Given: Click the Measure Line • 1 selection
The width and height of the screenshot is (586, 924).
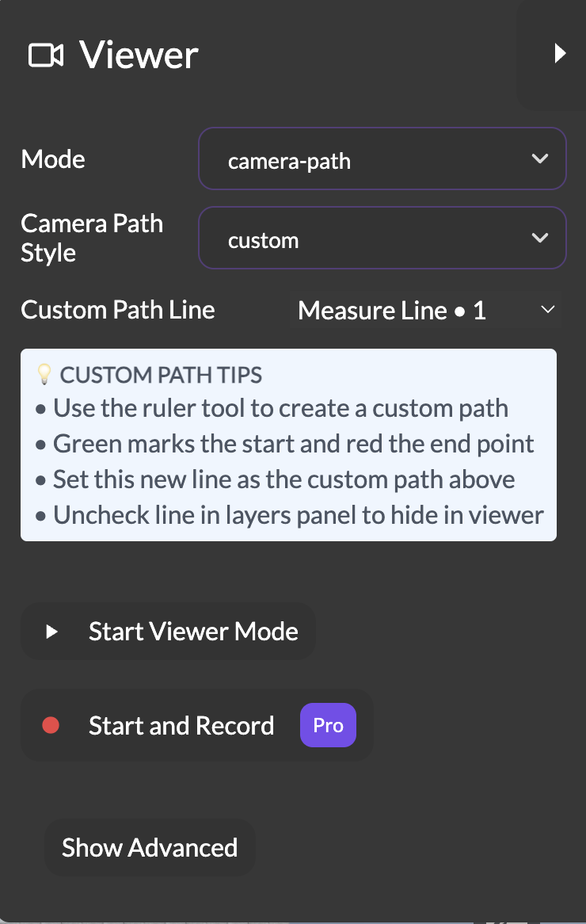Looking at the screenshot, I should coord(391,310).
